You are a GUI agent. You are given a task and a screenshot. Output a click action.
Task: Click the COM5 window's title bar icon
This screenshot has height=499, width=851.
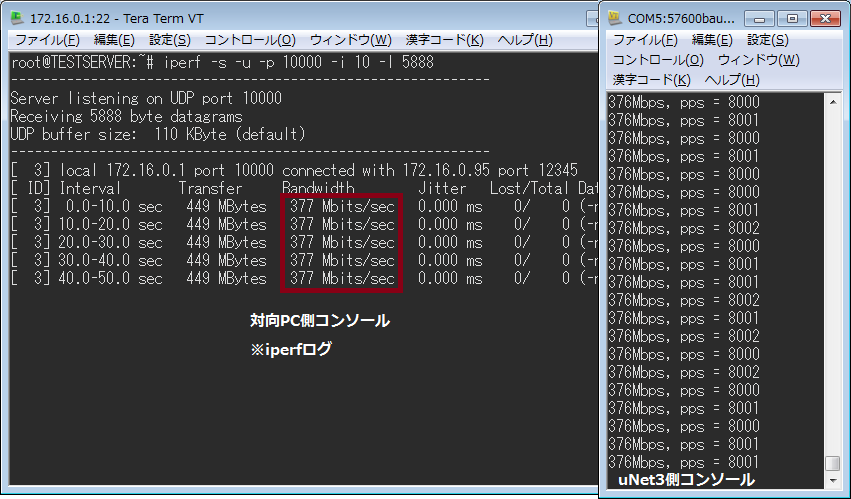click(614, 18)
